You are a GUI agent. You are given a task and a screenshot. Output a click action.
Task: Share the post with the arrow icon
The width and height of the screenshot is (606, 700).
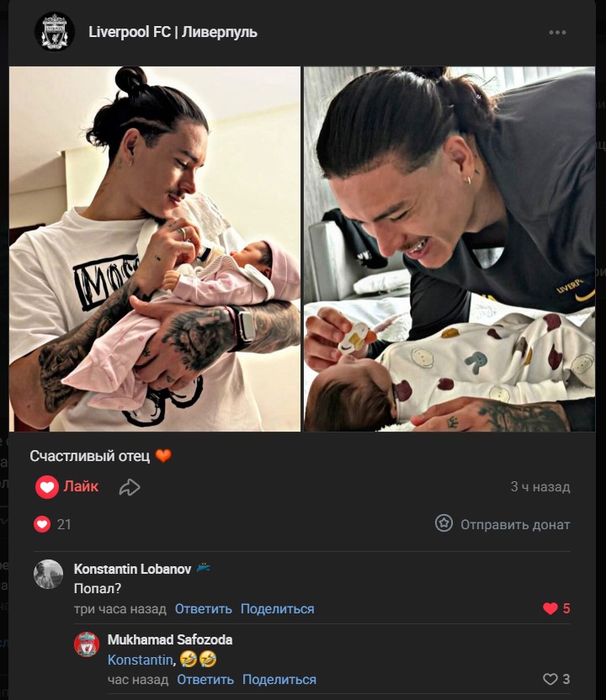click(130, 487)
